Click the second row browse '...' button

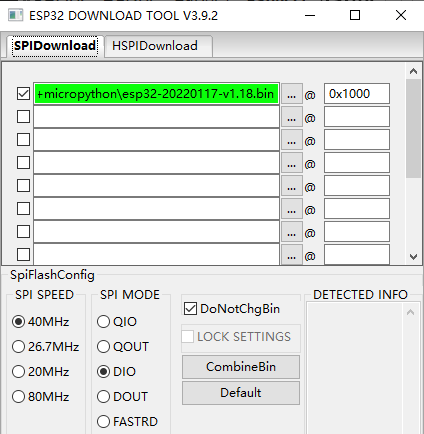point(292,117)
